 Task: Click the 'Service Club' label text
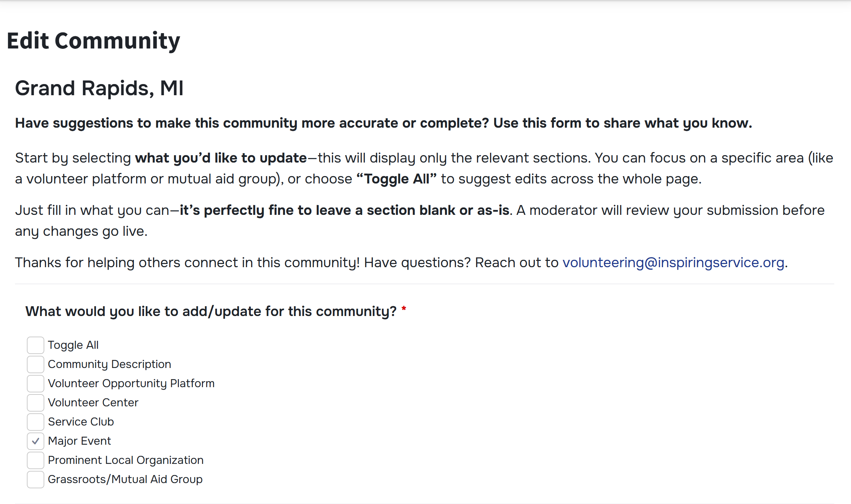coord(81,422)
